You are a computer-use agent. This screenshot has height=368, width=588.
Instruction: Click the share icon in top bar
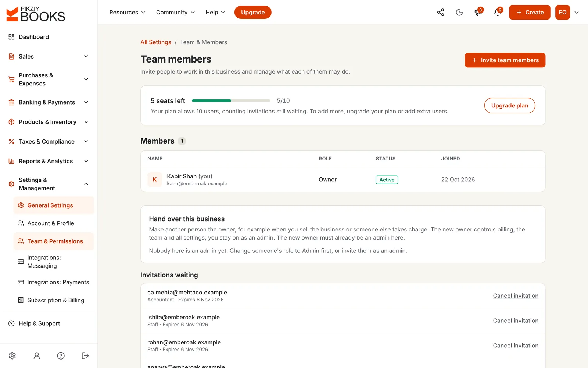440,12
